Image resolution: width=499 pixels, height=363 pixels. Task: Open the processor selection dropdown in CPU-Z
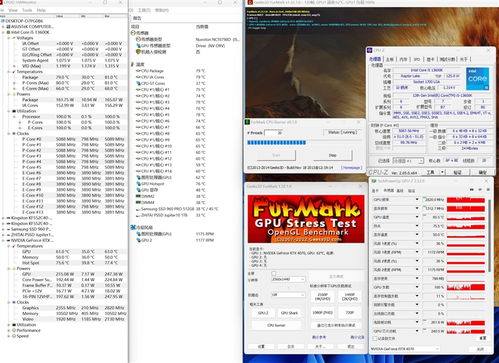(408, 161)
